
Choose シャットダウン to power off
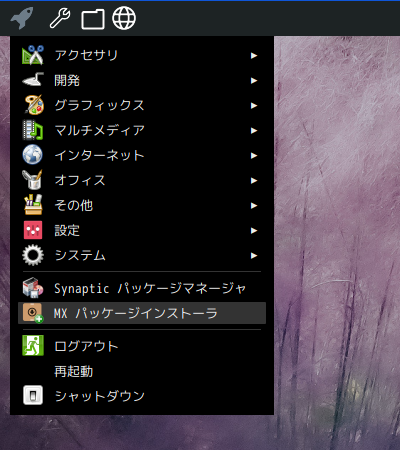(x=142, y=396)
